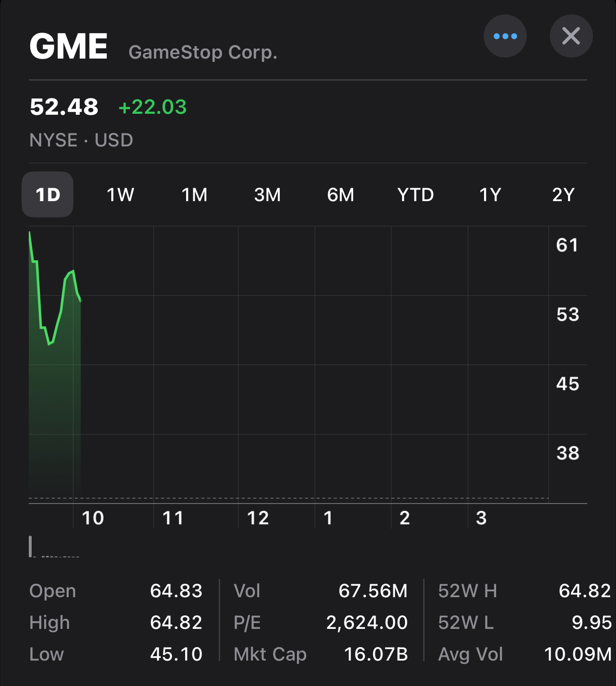Close the GME stock detail panel
This screenshot has height=686, width=616.
[571, 36]
